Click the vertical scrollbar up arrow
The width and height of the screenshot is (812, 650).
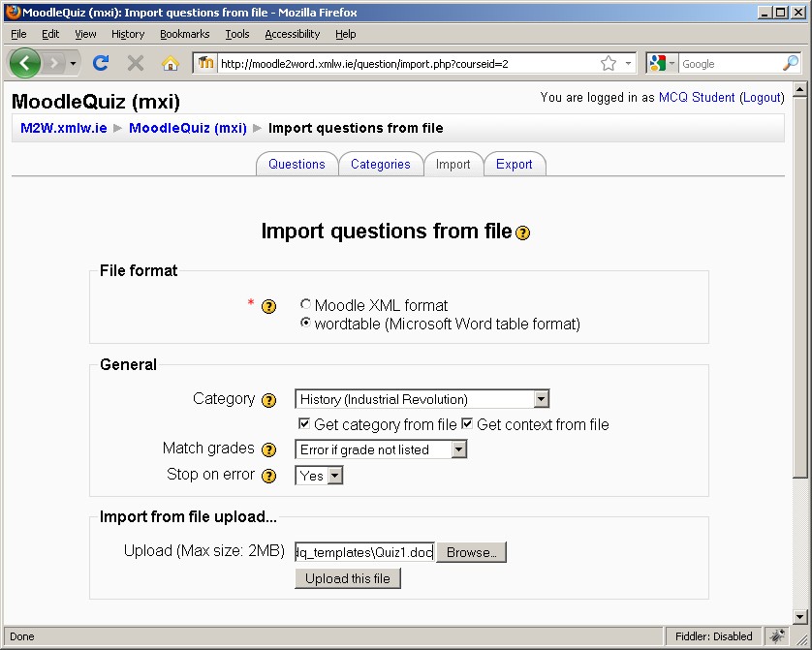(x=800, y=89)
